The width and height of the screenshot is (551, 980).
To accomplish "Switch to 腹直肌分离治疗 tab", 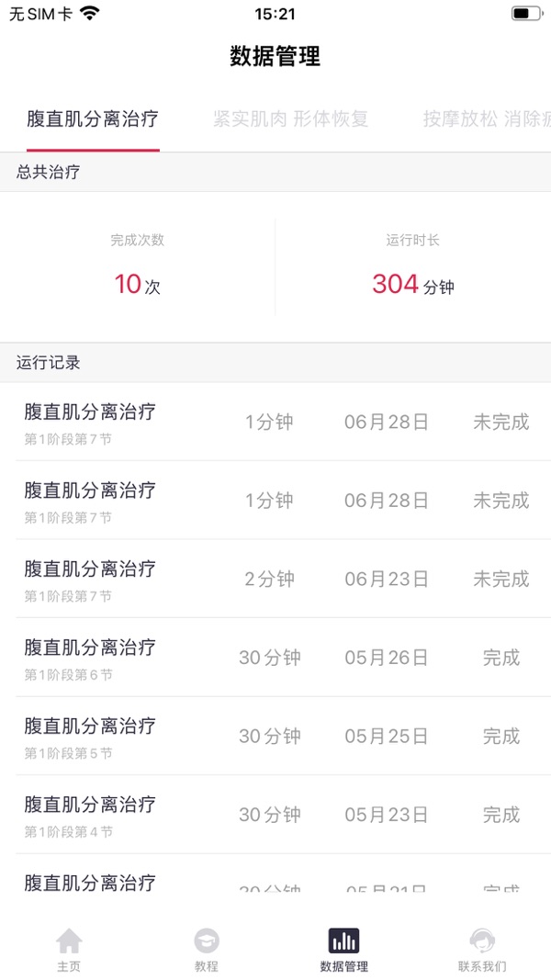I will 93,119.
